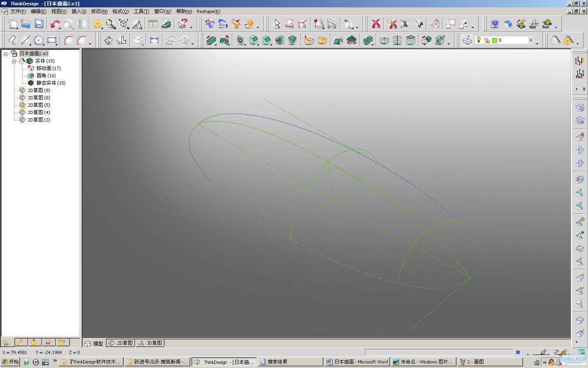Select 2D草图 (8) in the tree

pos(39,98)
